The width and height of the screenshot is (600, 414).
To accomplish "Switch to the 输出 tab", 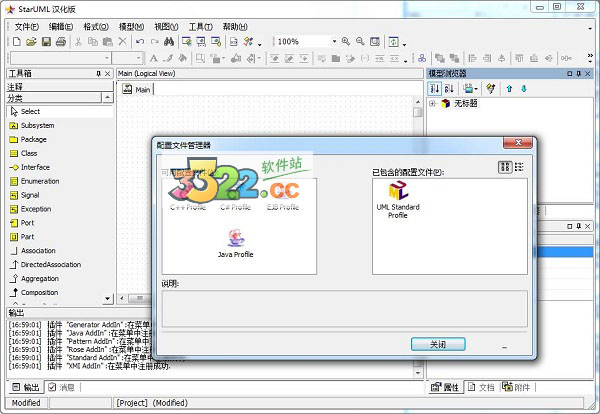I will pyautogui.click(x=26, y=387).
